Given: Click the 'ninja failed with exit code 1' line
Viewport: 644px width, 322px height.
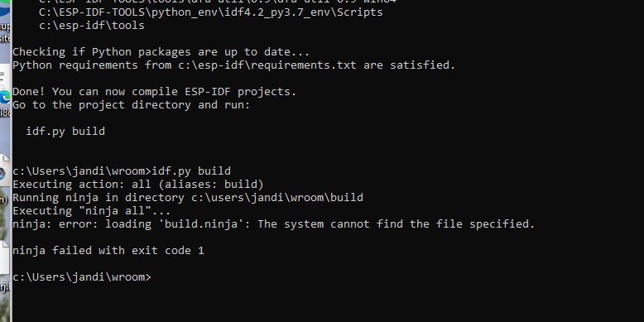Looking at the screenshot, I should [x=108, y=251].
